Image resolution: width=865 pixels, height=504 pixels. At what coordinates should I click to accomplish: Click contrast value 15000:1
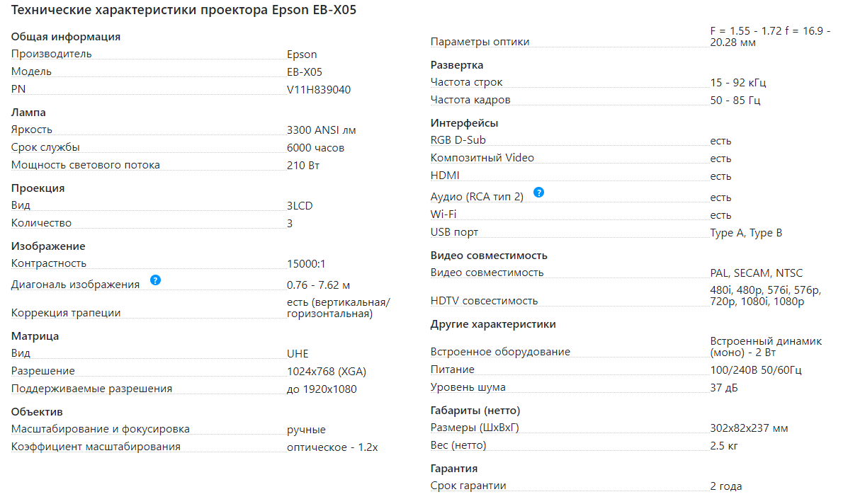tap(306, 264)
